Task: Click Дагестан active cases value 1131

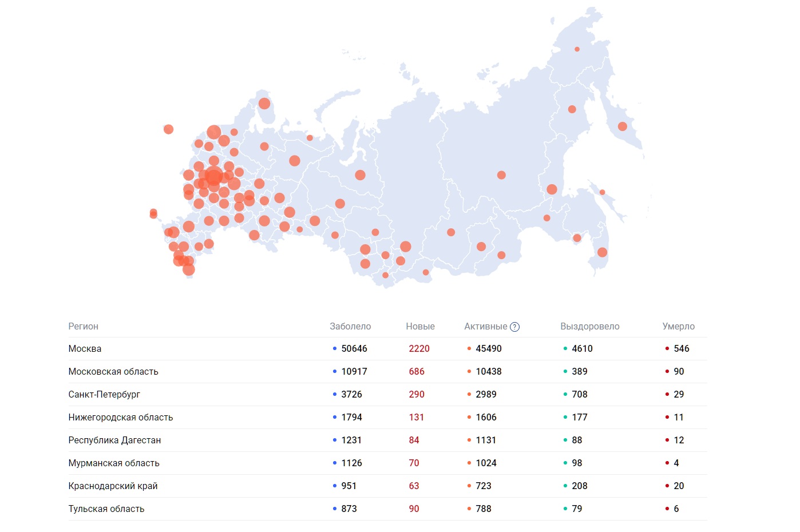Action: (x=486, y=440)
